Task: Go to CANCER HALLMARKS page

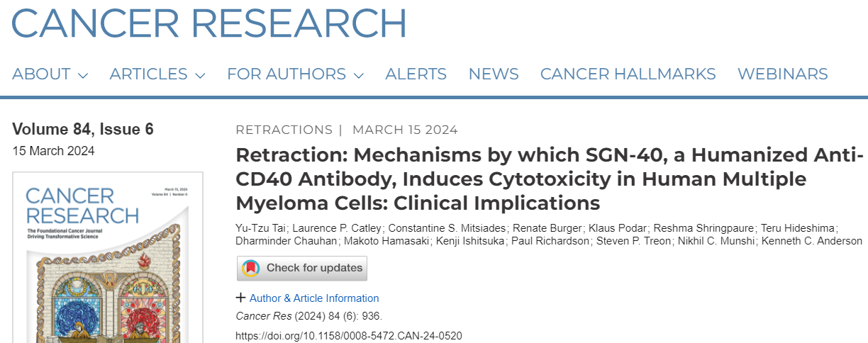Action: pos(628,74)
